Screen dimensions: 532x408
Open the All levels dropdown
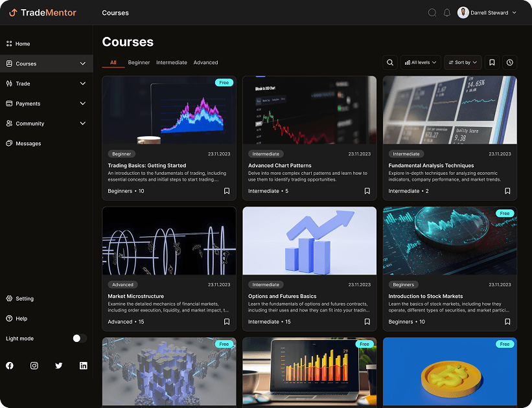click(420, 62)
